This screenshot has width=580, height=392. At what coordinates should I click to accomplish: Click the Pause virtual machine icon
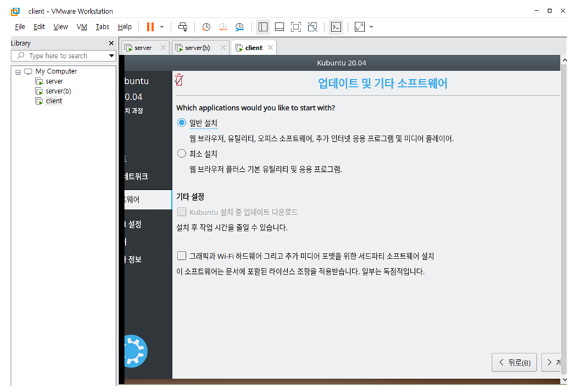pyautogui.click(x=150, y=27)
